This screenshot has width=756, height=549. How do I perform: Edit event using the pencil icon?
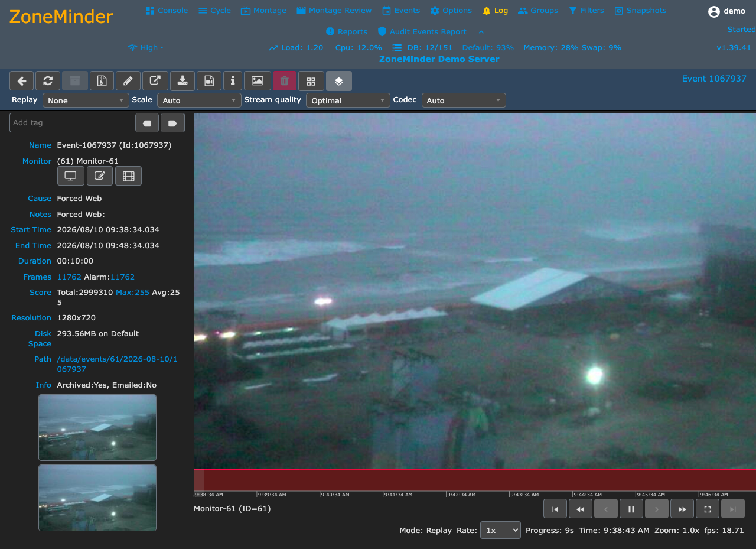point(128,81)
